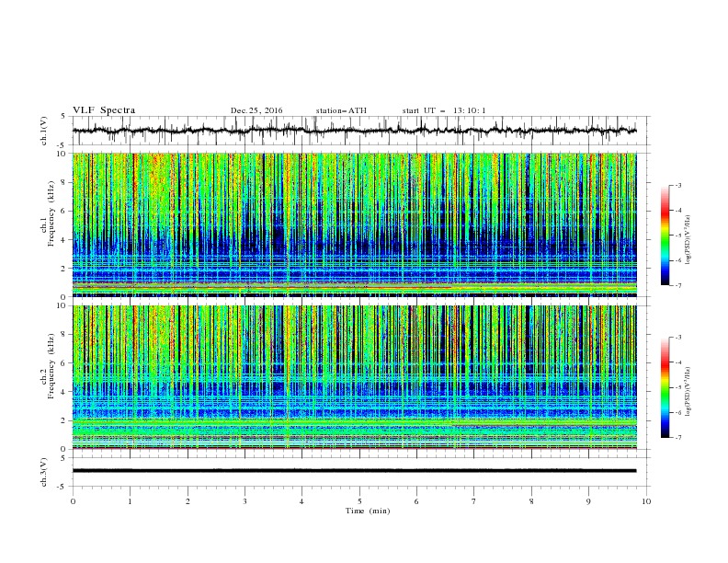Click the time axis tick label '3'

245,501
